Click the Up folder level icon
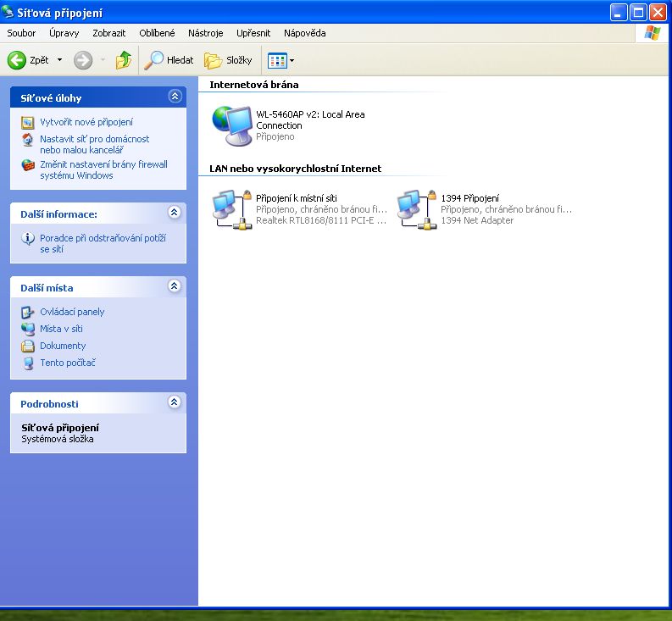Image resolution: width=672 pixels, height=621 pixels. [124, 60]
